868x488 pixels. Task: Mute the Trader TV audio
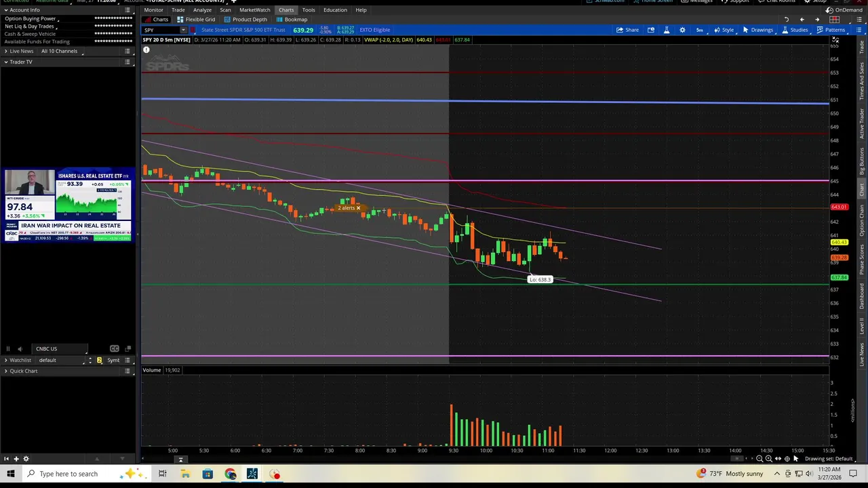[20, 349]
